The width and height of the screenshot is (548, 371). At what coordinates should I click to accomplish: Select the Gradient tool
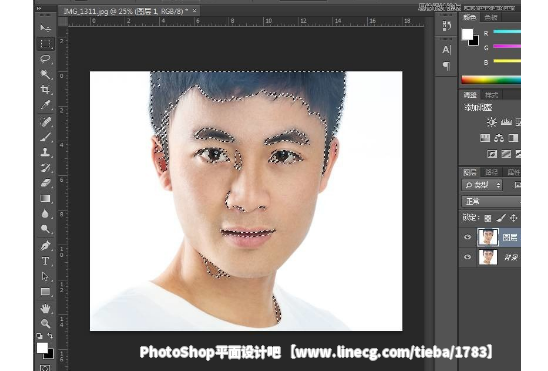tap(45, 198)
